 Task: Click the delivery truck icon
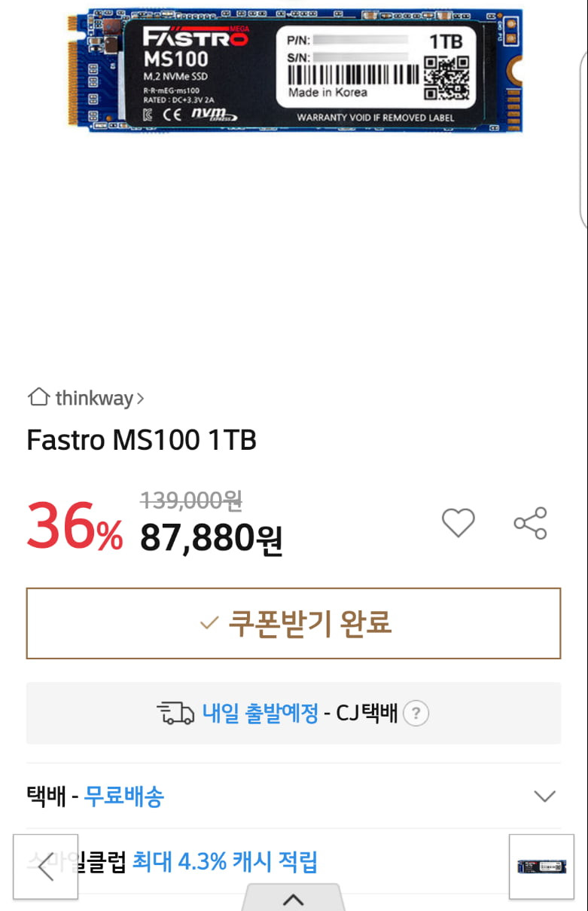(176, 713)
